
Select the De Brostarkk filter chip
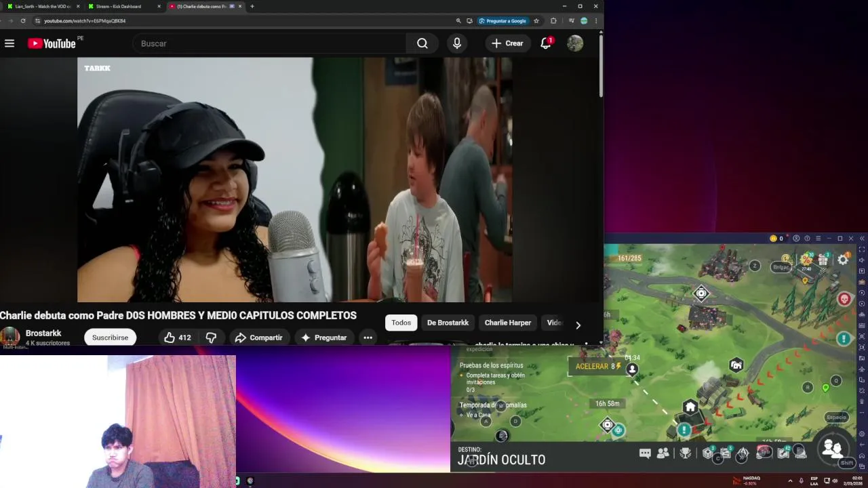coord(448,323)
